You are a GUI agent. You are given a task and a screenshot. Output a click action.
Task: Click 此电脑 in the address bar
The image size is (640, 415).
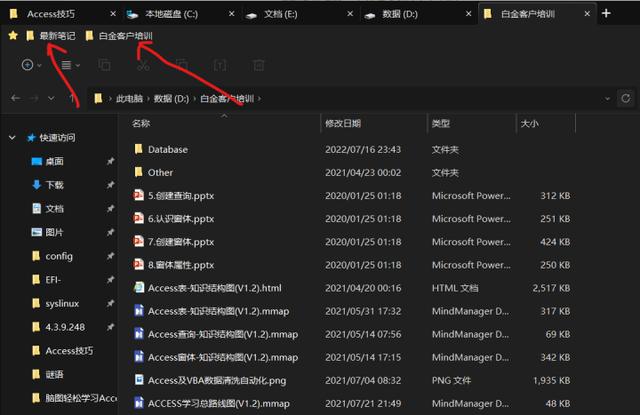tap(129, 99)
